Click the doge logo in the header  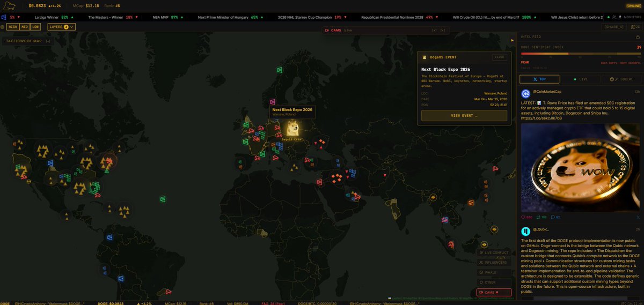pos(9,5)
